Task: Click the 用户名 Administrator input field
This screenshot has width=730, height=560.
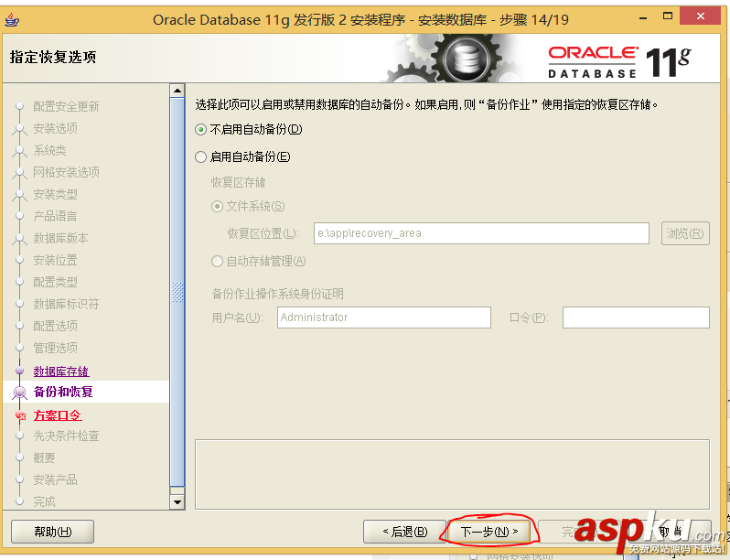Action: [384, 318]
